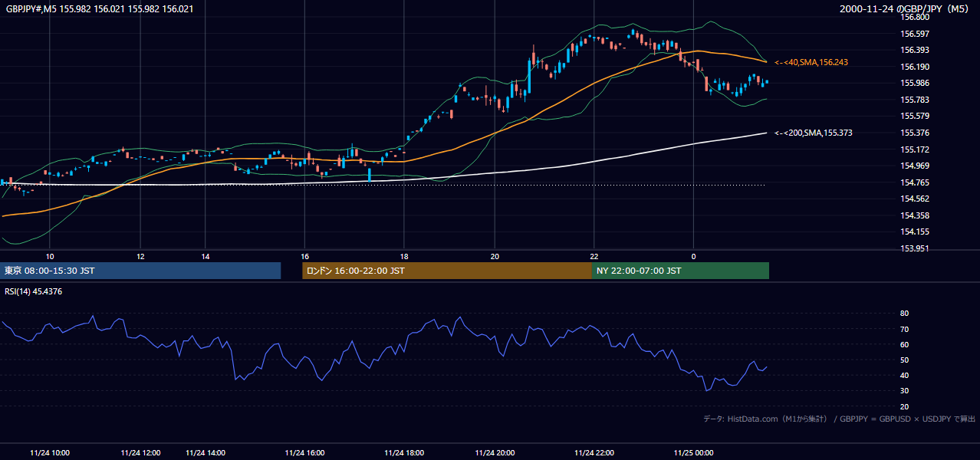Click price axis label 155.376
980x460 pixels.
pyautogui.click(x=915, y=133)
